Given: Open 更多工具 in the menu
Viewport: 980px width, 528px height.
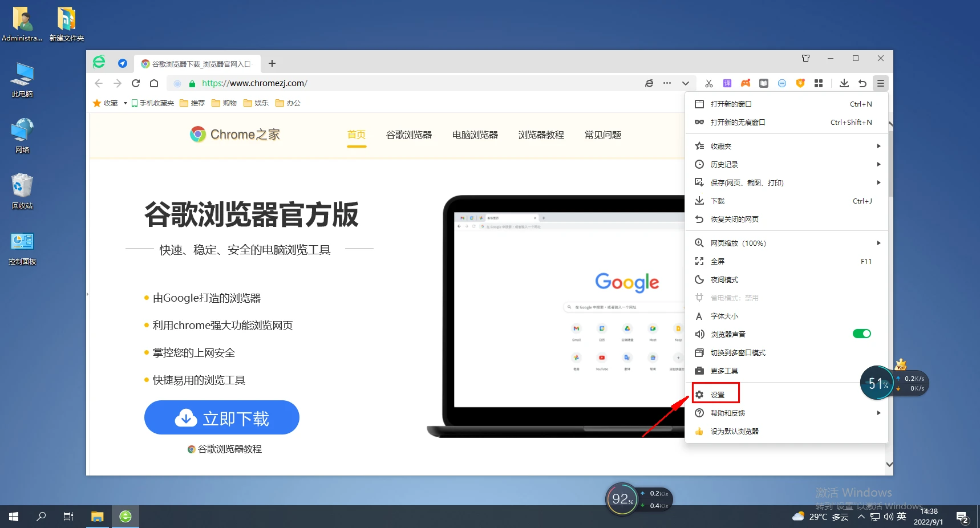Looking at the screenshot, I should point(787,371).
